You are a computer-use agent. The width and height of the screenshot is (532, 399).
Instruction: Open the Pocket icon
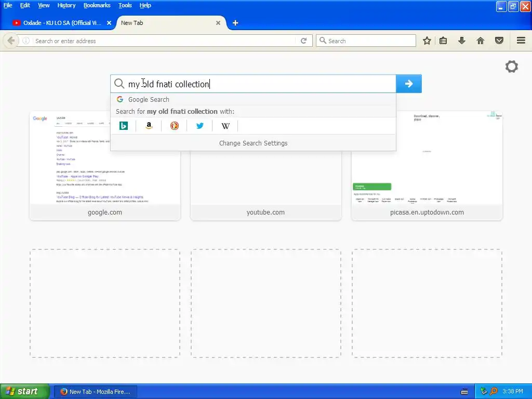pos(499,41)
